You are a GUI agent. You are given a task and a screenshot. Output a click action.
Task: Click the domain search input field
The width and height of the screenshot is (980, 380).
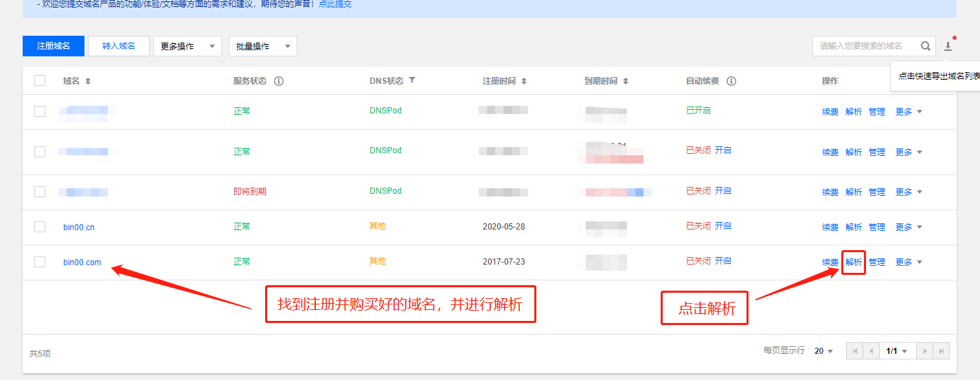[x=865, y=46]
